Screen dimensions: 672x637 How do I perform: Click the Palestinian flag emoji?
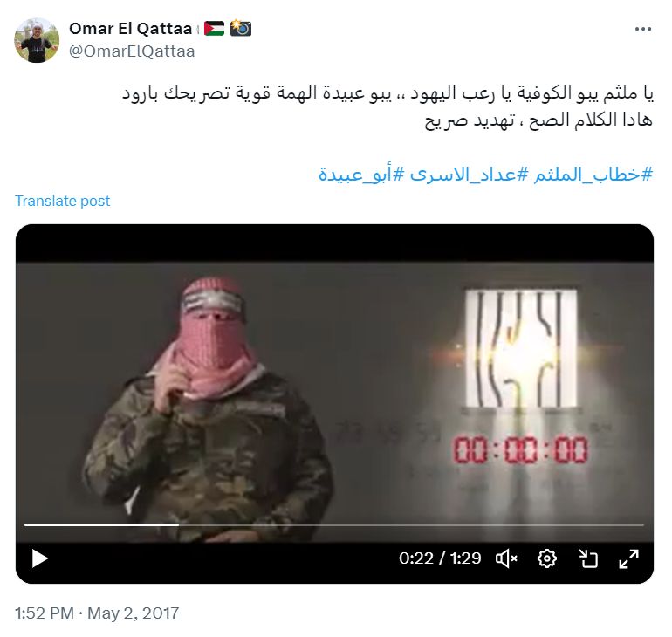(215, 29)
